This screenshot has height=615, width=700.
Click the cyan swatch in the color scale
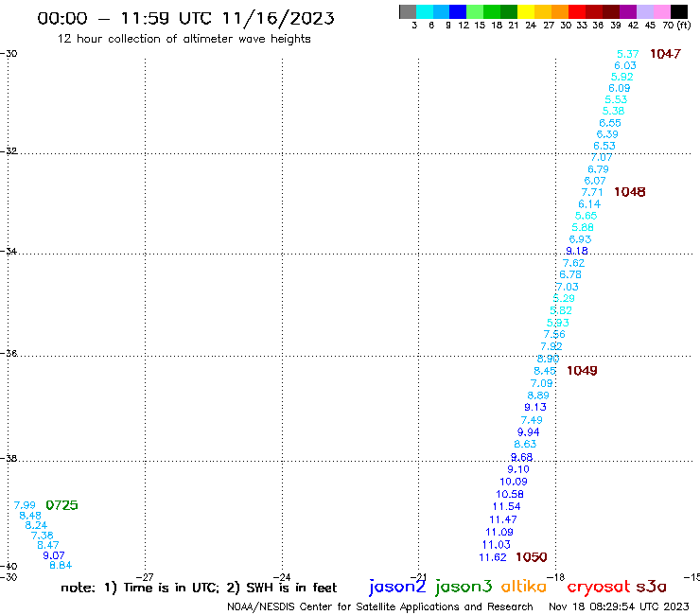(425, 11)
